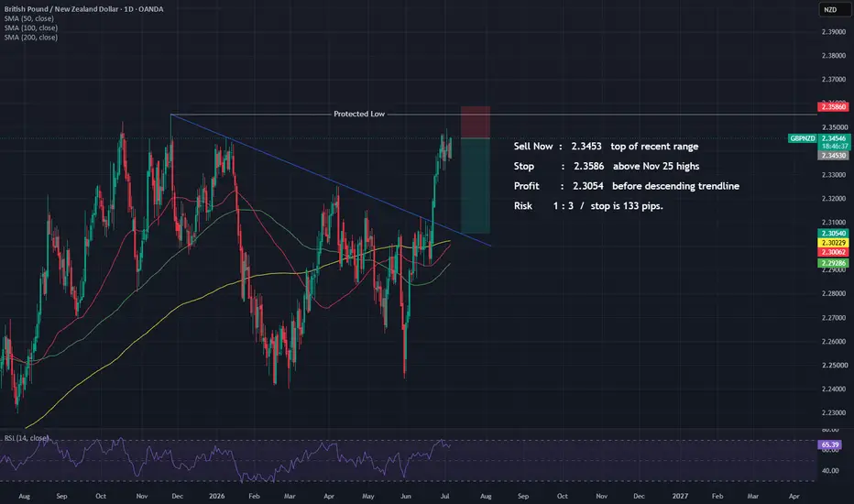
Task: Click the 18:46:37 countdown label
Action: click(x=835, y=146)
